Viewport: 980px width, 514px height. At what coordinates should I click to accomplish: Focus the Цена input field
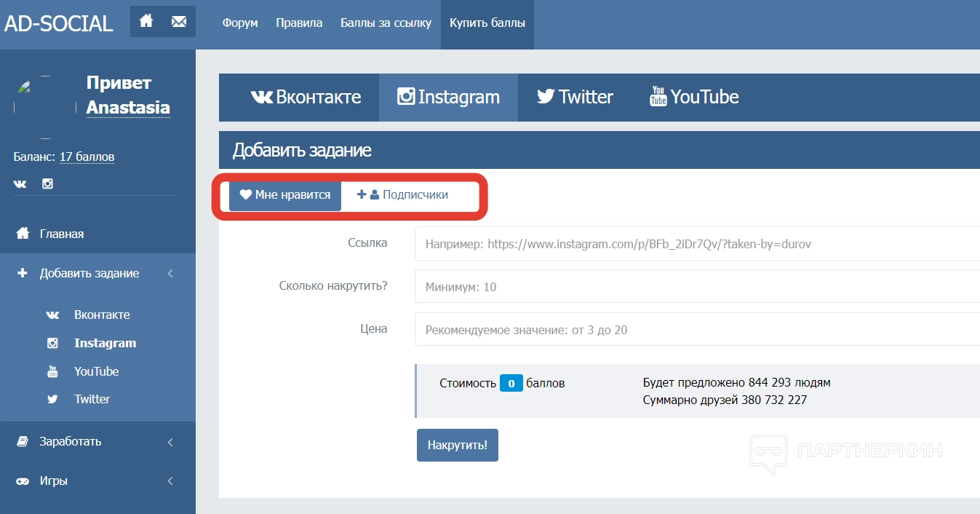tap(697, 329)
